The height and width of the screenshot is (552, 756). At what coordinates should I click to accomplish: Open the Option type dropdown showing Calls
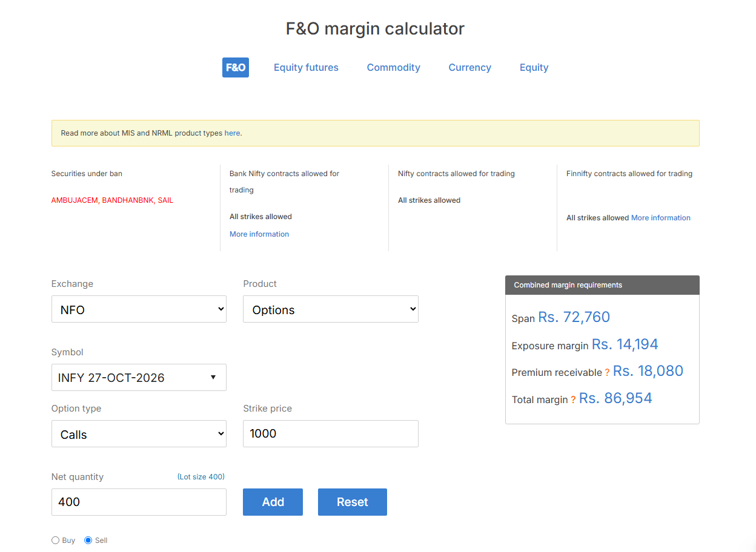[139, 434]
